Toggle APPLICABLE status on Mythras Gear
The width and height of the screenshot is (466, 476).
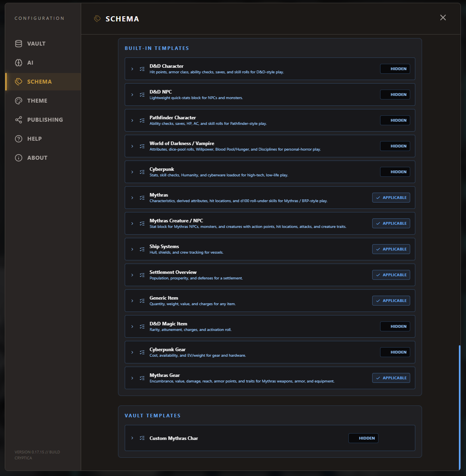click(391, 378)
